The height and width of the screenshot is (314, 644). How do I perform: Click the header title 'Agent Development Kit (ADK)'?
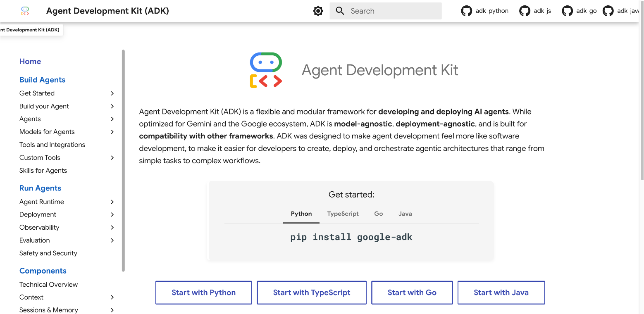coord(107,11)
